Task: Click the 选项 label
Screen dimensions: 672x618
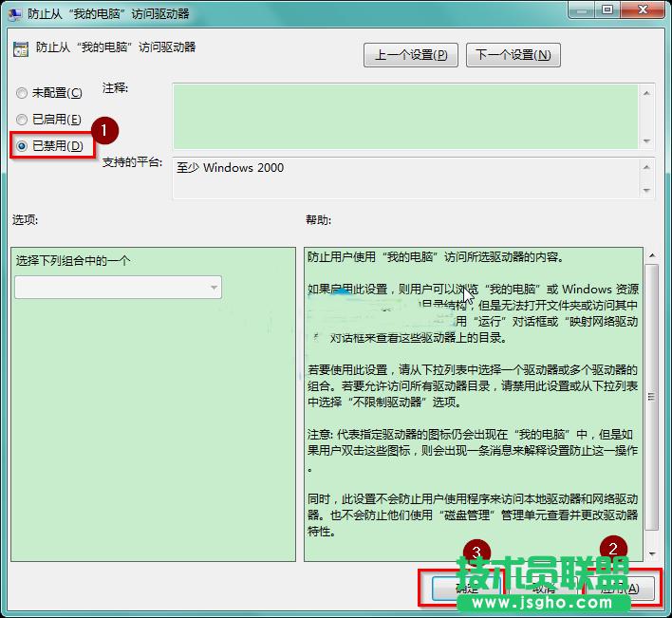Action: 25,220
